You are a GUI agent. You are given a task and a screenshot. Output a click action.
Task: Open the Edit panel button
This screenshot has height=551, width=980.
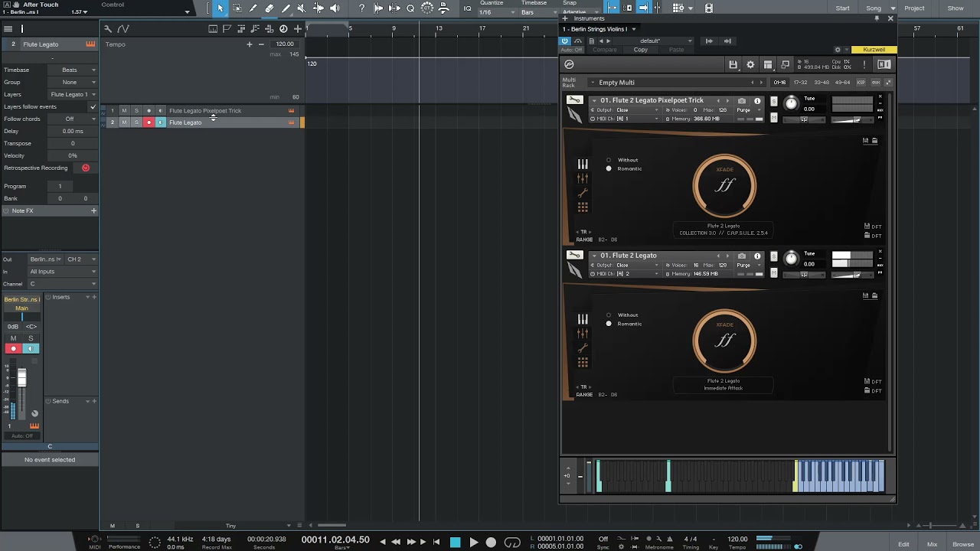(x=903, y=544)
